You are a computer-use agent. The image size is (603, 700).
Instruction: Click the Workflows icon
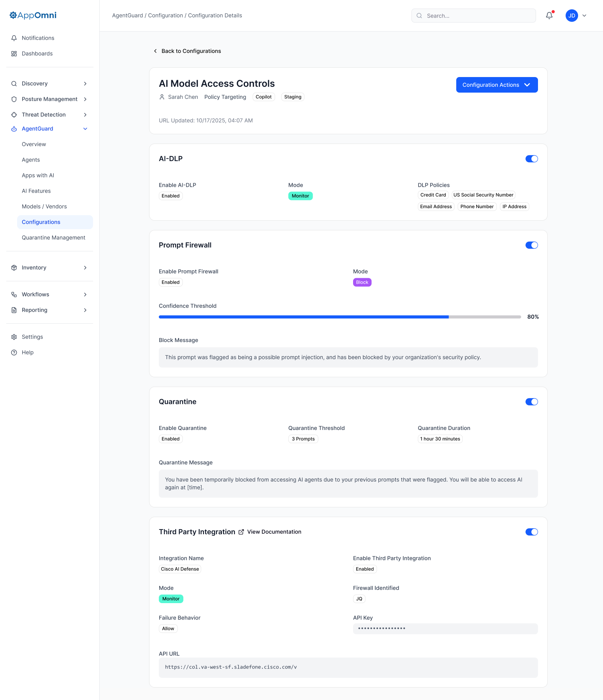pos(14,294)
